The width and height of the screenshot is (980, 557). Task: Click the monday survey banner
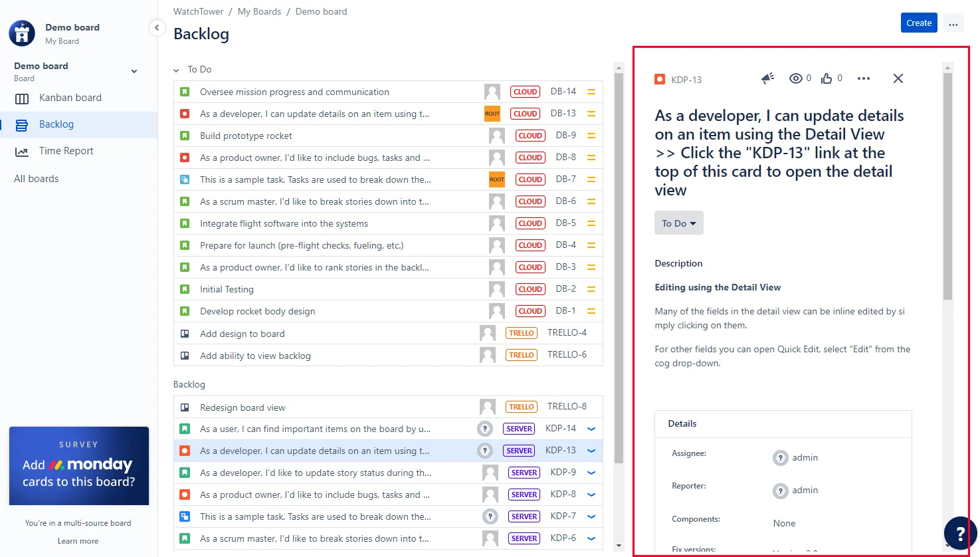[x=79, y=466]
